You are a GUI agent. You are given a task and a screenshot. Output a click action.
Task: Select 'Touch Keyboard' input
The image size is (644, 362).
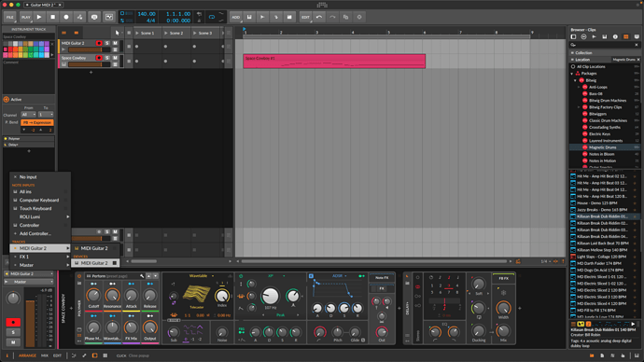pos(40,208)
